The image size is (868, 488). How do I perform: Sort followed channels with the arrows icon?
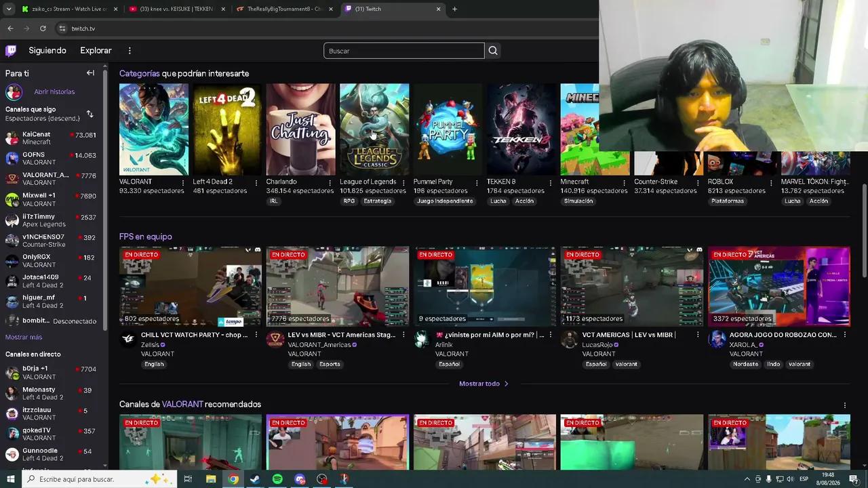90,114
